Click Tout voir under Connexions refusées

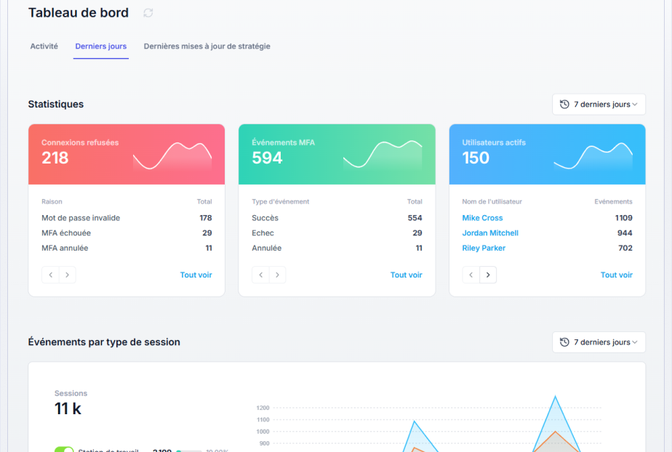click(x=196, y=275)
